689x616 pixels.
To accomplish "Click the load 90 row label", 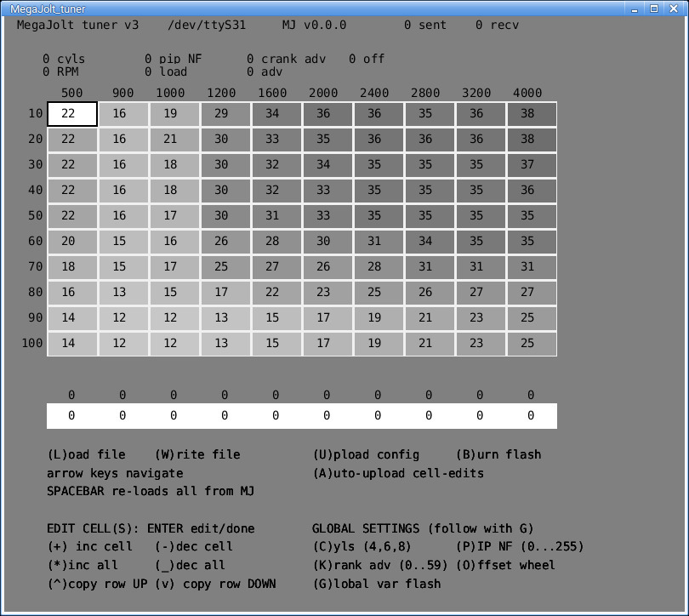I will point(35,318).
